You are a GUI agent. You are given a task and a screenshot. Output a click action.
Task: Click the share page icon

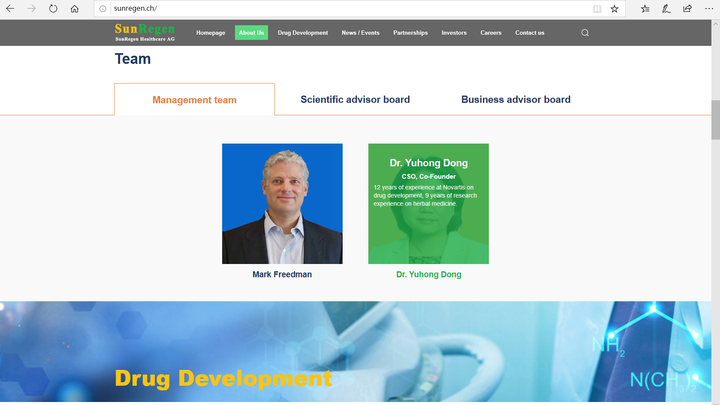click(x=687, y=9)
